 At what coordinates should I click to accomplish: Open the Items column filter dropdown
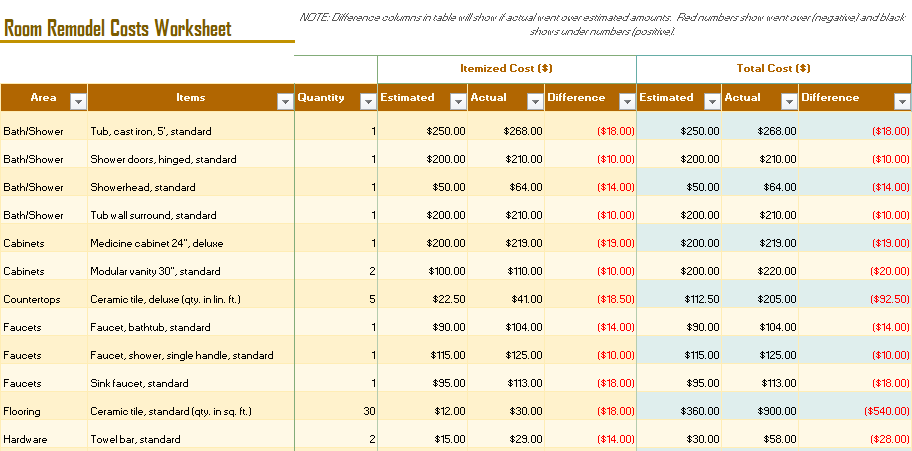tap(284, 102)
